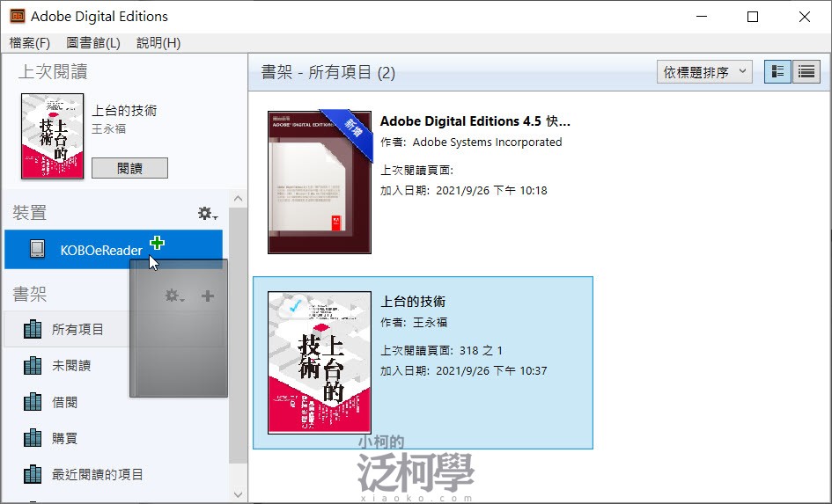Select the KOBOeReader device
This screenshot has height=504, width=832.
pos(114,249)
